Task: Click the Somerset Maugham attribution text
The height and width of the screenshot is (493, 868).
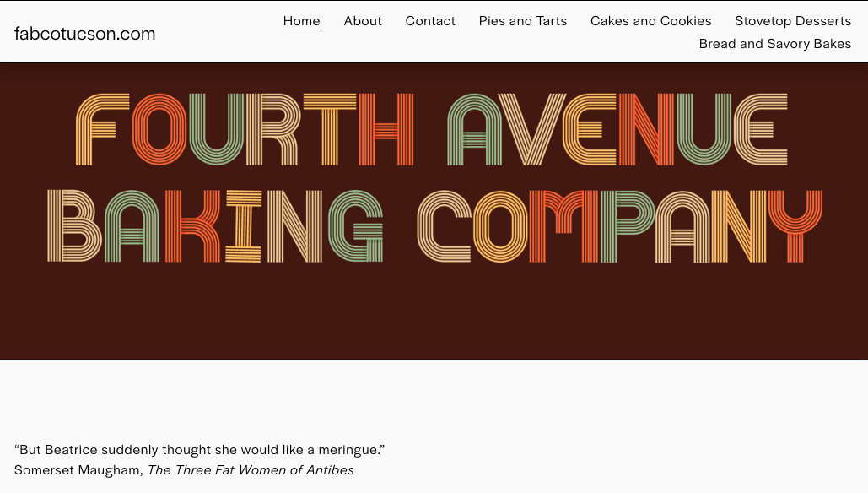Action: point(76,470)
